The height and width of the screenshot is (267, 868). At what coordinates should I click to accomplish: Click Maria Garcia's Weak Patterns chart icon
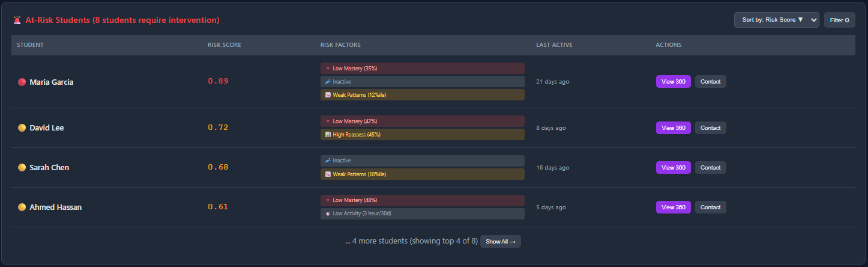click(328, 95)
